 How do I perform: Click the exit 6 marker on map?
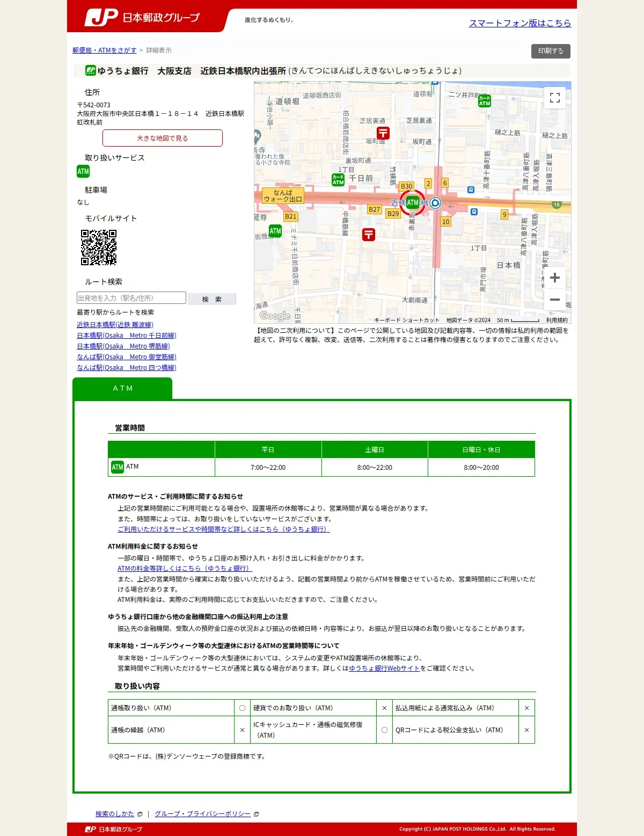[445, 183]
